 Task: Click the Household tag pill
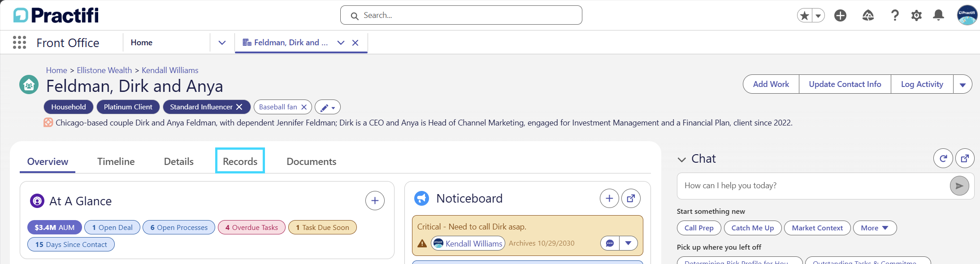[x=69, y=107]
